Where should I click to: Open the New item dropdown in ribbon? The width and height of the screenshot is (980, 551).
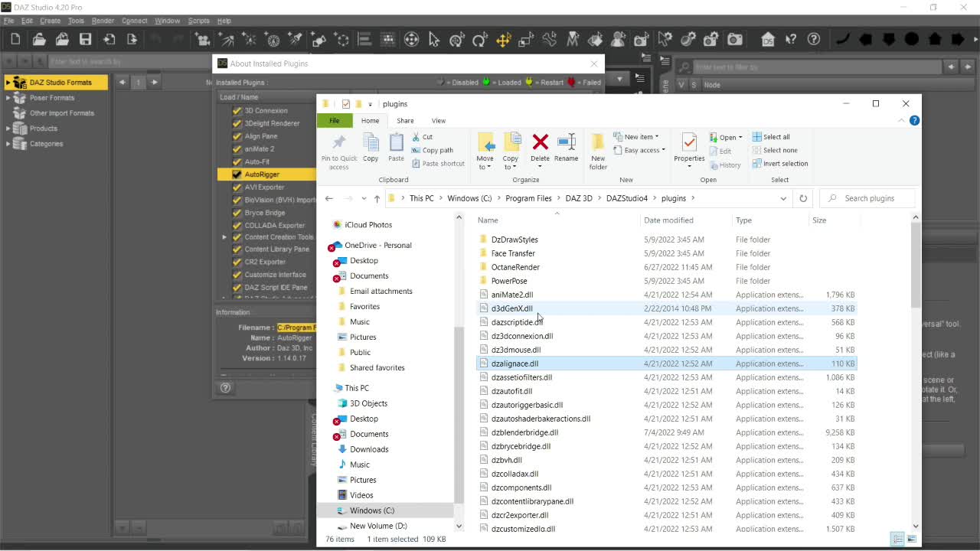(x=635, y=137)
